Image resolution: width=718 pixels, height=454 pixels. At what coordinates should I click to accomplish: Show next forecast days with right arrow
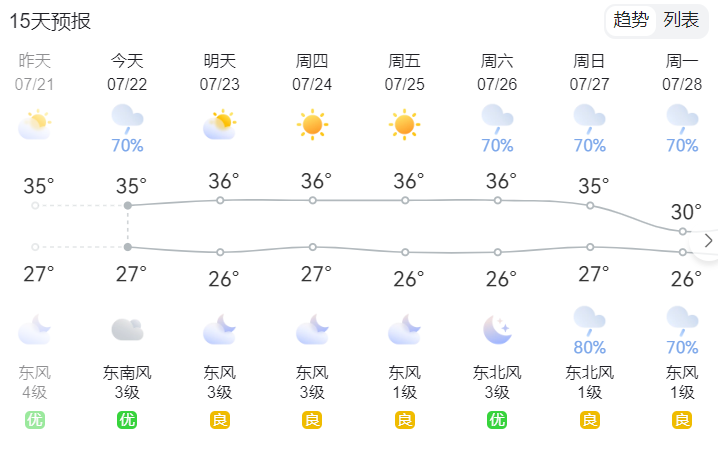708,240
